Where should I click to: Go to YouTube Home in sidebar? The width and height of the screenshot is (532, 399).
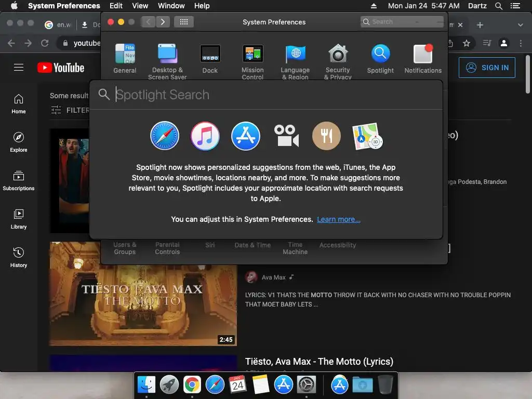[x=19, y=104]
